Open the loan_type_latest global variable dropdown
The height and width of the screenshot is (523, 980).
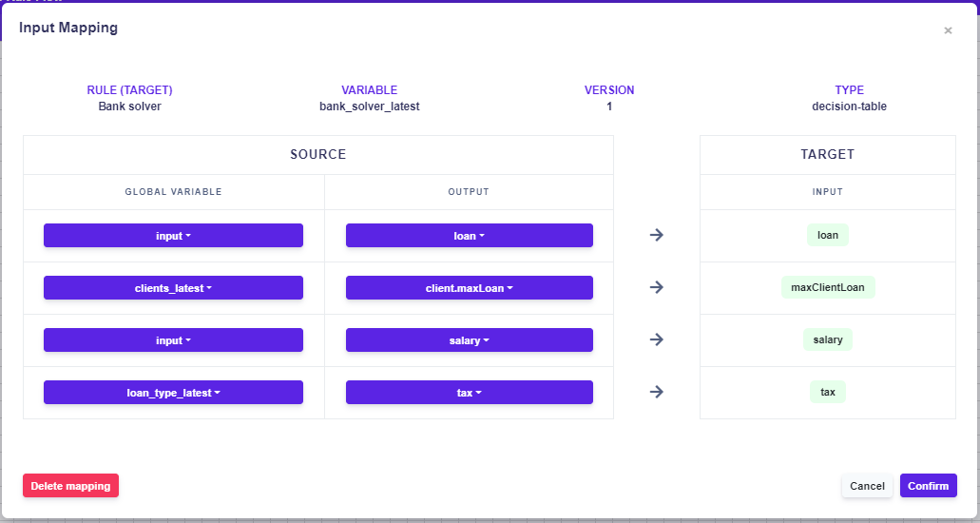click(x=173, y=393)
